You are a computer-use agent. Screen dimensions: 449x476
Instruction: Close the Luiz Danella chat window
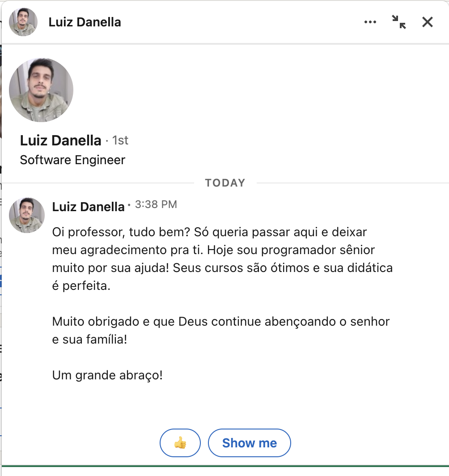pyautogui.click(x=428, y=22)
